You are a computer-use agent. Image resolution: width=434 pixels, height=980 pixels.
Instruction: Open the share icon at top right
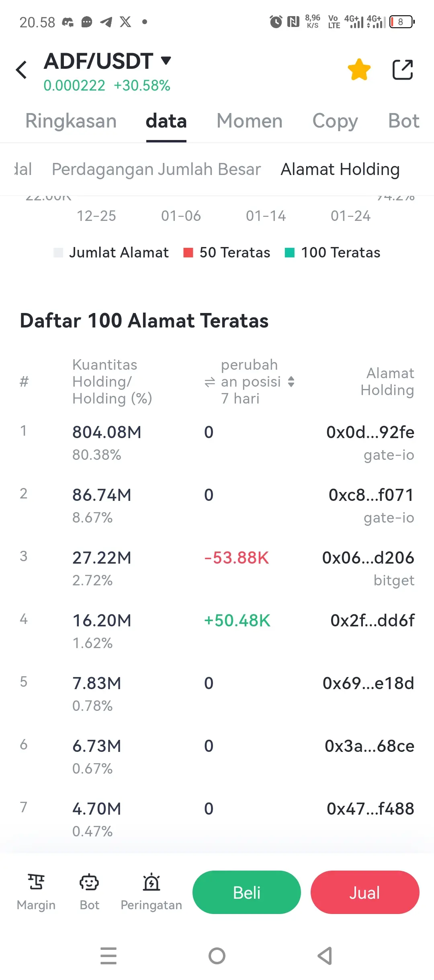(x=403, y=70)
